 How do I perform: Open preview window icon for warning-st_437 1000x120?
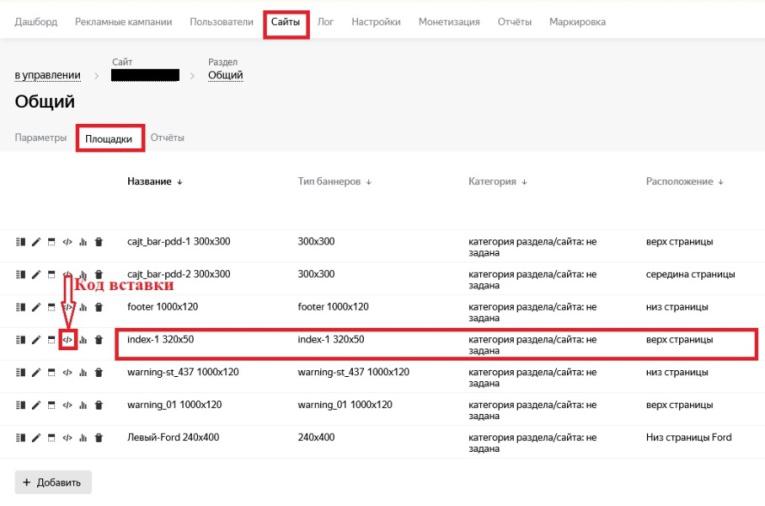52,373
